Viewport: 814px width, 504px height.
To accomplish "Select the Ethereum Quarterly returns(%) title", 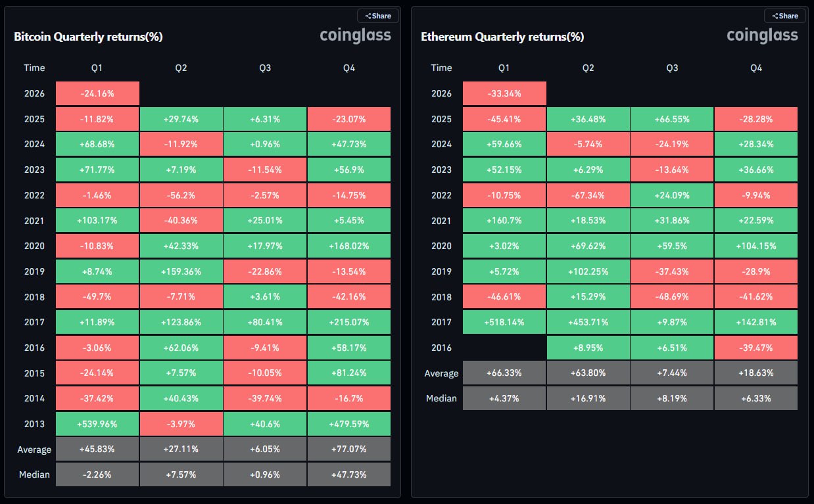I will coord(502,37).
